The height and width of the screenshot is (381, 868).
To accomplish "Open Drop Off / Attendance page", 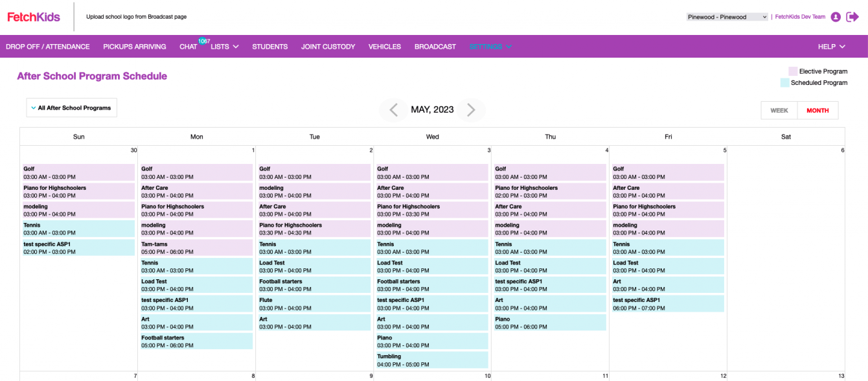I will click(x=48, y=47).
